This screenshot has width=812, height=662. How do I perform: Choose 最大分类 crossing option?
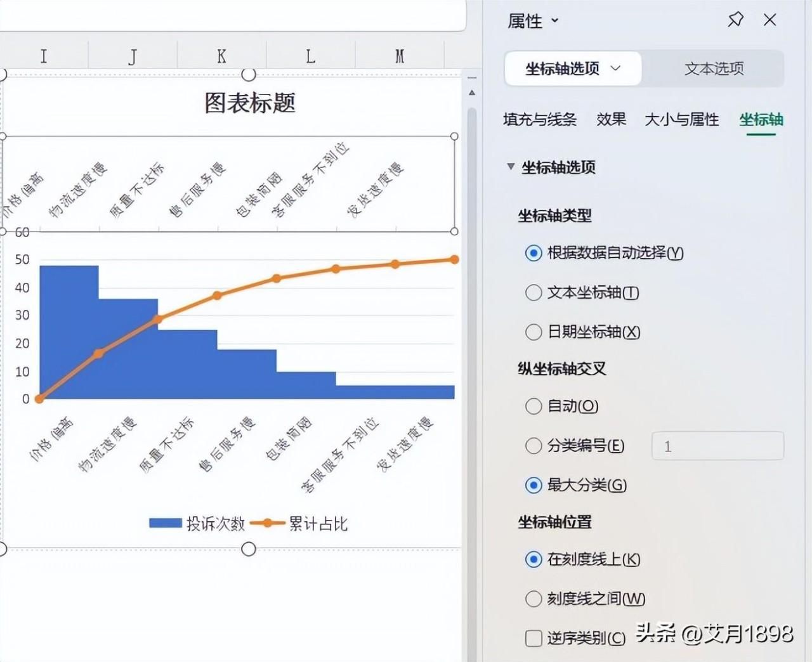pyautogui.click(x=534, y=485)
